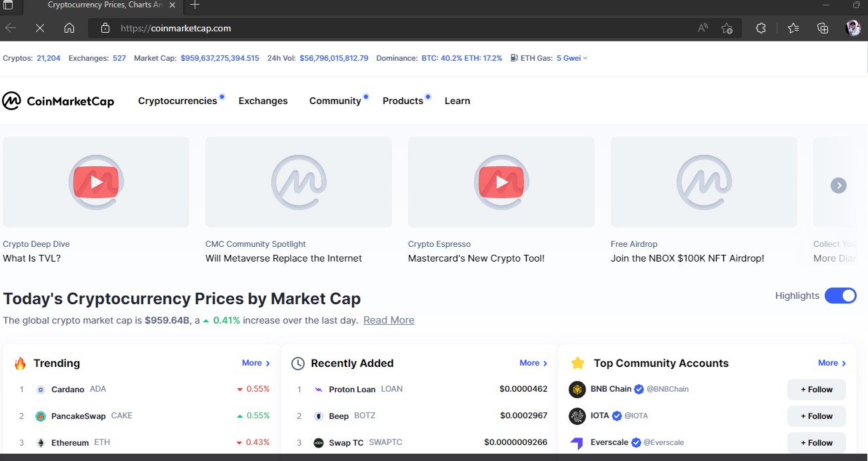Open the Products menu
Image resolution: width=868 pixels, height=461 pixels.
[x=403, y=101]
